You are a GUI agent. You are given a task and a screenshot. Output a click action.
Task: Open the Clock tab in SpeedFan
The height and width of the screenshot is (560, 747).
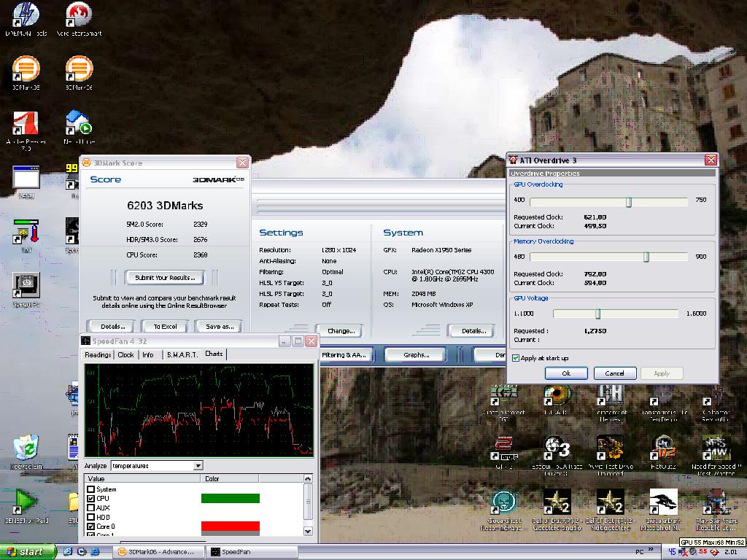[125, 355]
